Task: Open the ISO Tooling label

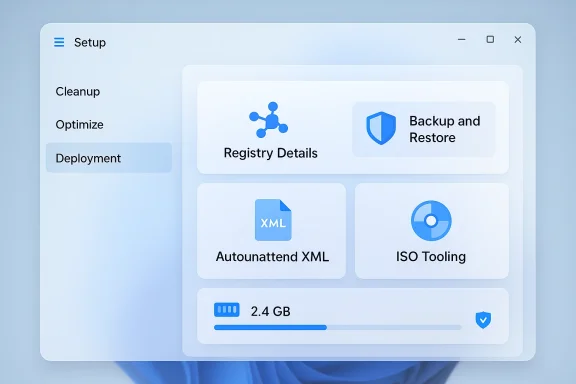Action: (431, 256)
